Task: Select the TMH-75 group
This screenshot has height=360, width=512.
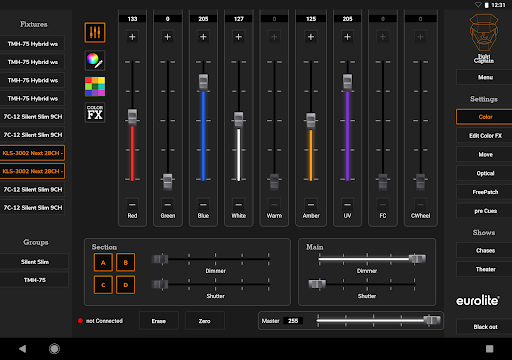Action: click(34, 280)
